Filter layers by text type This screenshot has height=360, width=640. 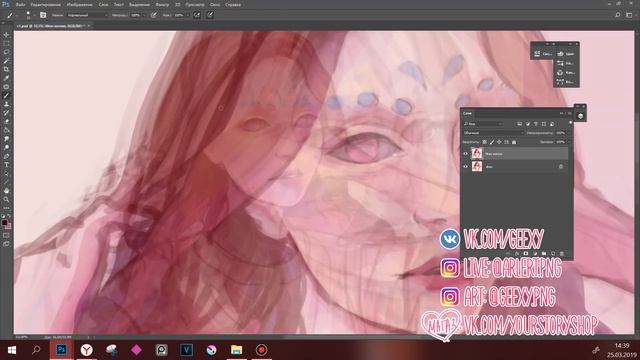pos(536,124)
